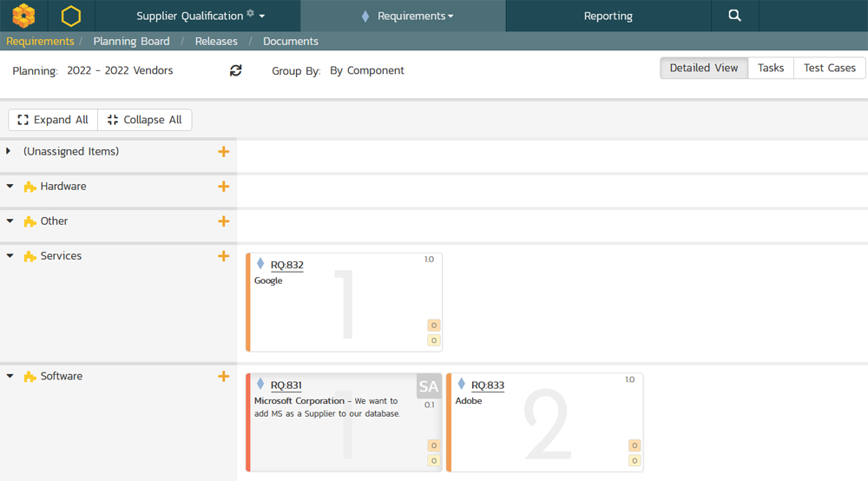Open the Group By Component dropdown
This screenshot has height=481, width=868.
pyautogui.click(x=366, y=70)
